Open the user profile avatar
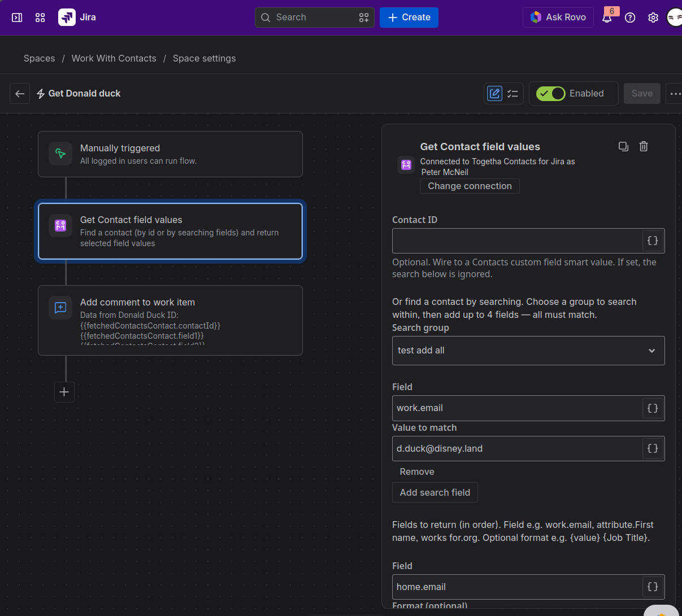 [x=674, y=18]
